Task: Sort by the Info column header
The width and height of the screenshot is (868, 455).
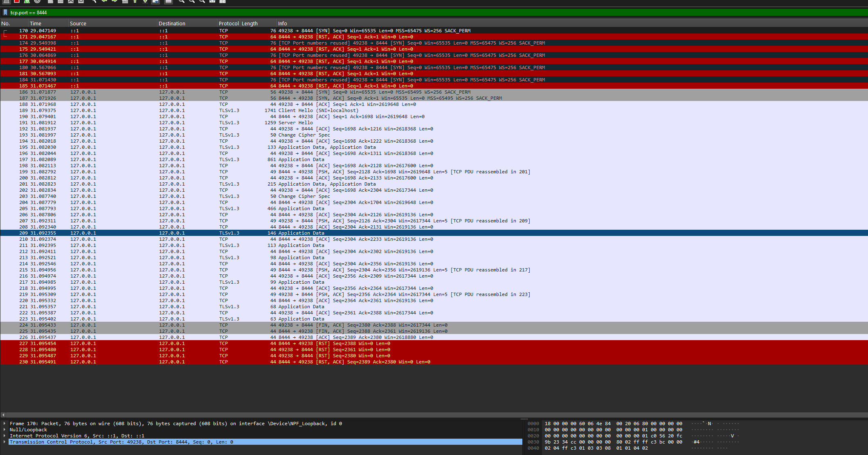Action: pos(572,23)
